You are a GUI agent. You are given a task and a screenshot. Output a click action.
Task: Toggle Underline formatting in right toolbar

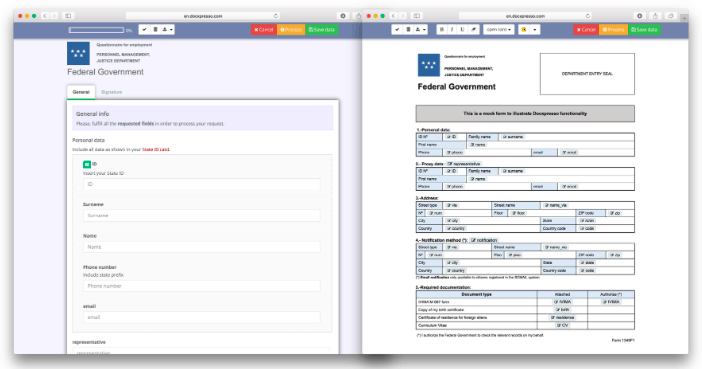(x=462, y=30)
